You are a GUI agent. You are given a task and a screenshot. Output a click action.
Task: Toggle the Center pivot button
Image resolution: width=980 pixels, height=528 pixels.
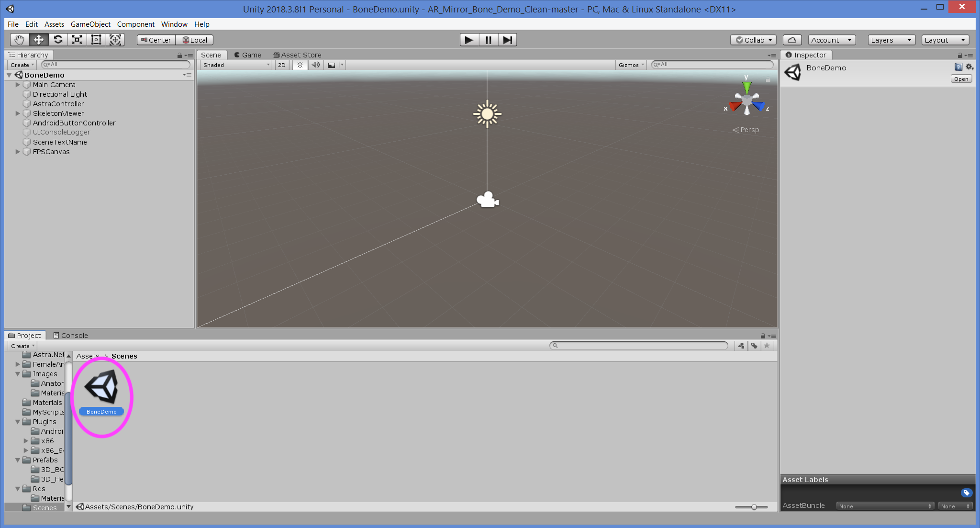pos(156,40)
